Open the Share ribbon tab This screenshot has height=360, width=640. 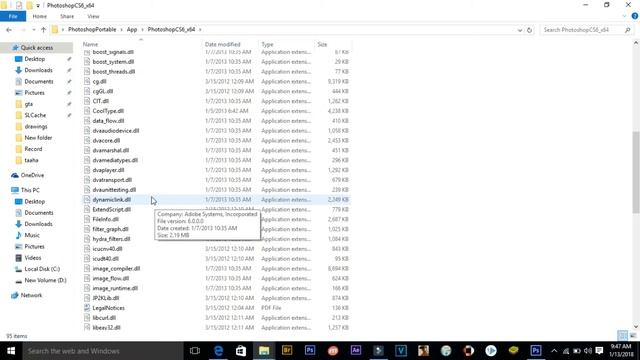(67, 16)
